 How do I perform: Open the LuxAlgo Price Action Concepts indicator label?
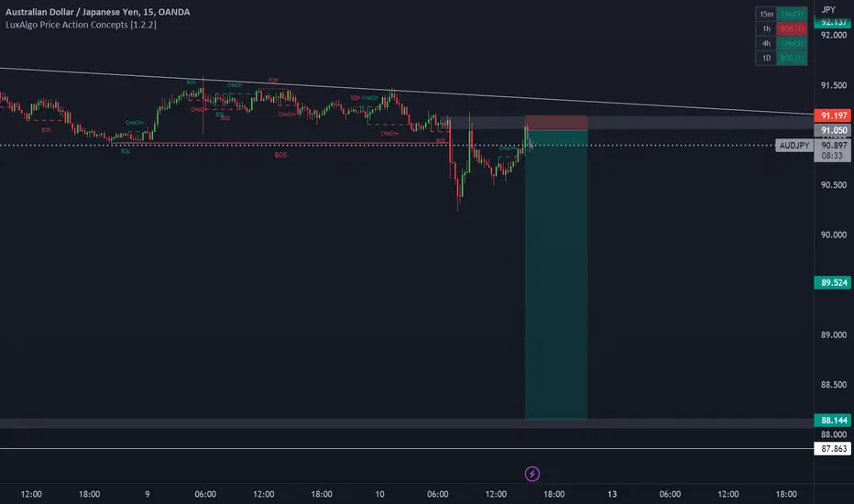[81, 25]
